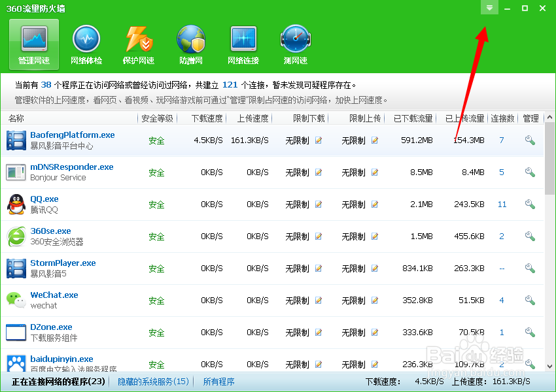Open manage wrench for QQ.exe

pos(530,204)
